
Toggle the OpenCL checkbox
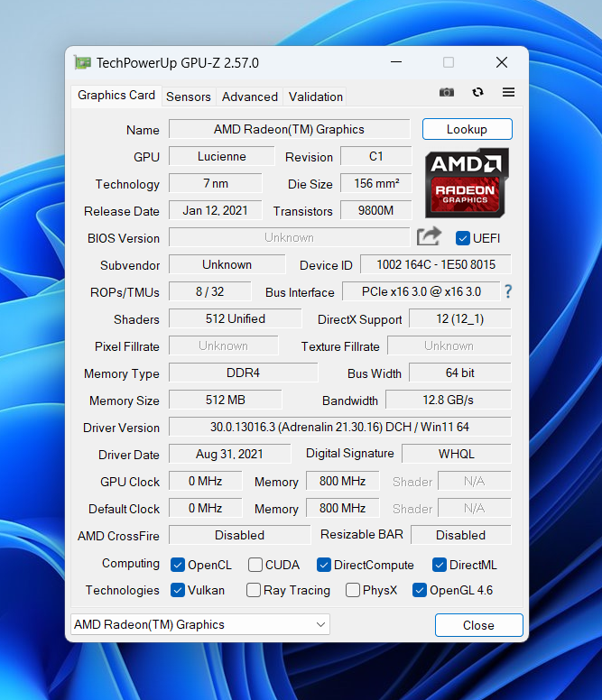[178, 565]
